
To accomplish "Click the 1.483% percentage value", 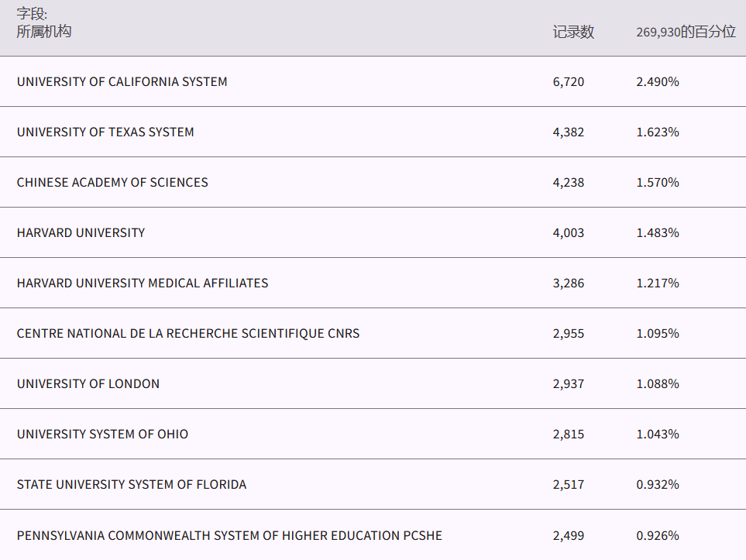I will pyautogui.click(x=658, y=232).
